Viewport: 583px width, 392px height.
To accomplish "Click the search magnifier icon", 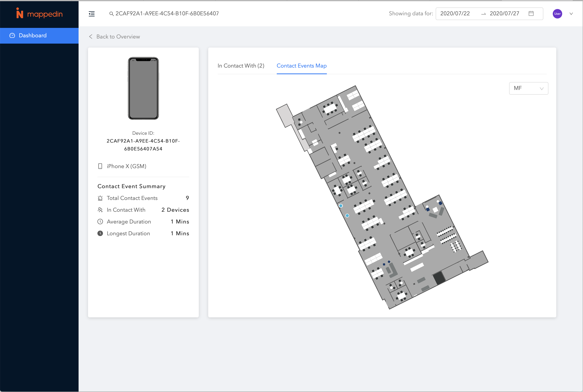I will pos(112,14).
